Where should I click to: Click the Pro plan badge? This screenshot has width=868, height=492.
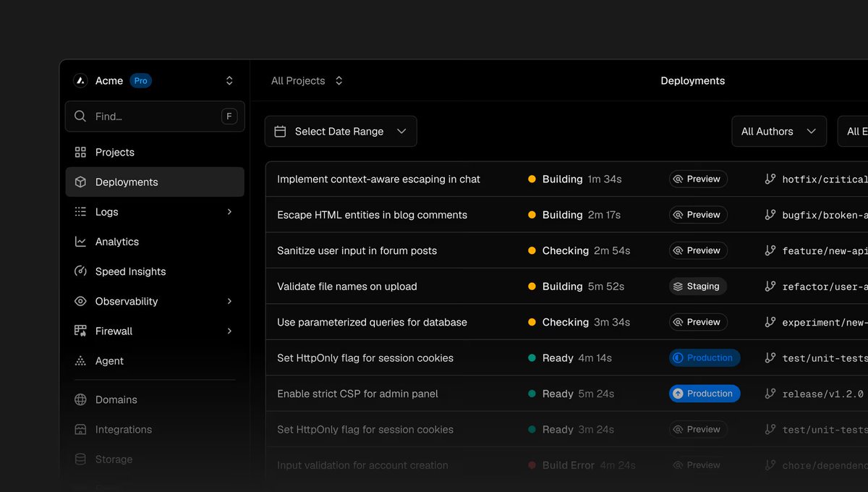coord(141,81)
